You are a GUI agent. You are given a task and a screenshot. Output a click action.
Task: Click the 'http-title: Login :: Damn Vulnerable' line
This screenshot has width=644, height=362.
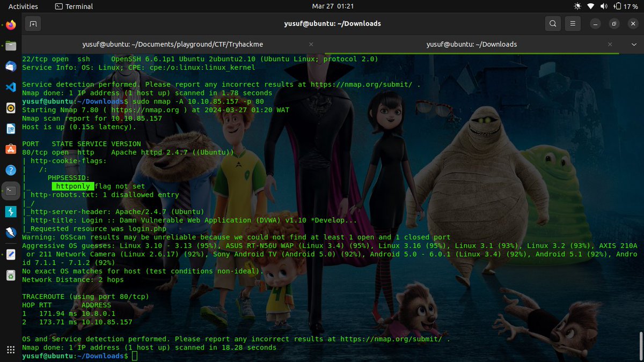coord(189,220)
